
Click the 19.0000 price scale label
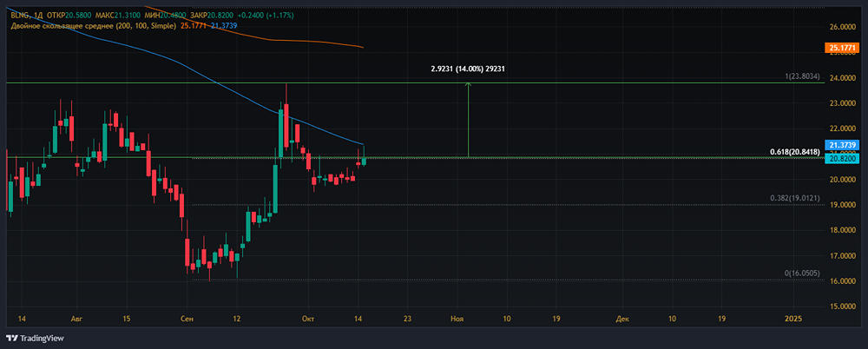841,206
